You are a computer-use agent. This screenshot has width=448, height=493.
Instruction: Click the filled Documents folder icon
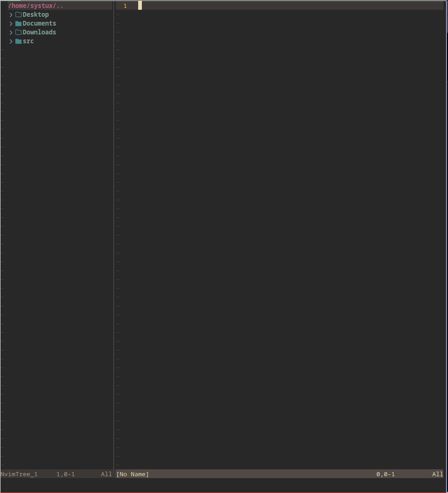18,23
